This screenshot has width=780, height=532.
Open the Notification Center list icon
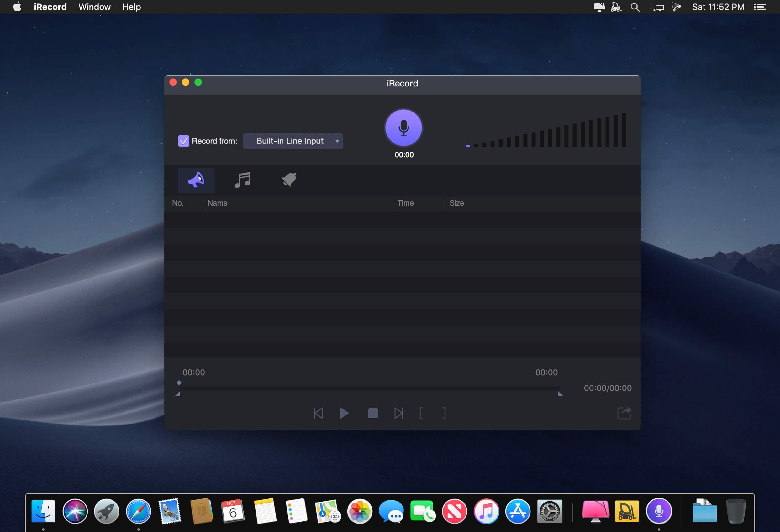[760, 7]
